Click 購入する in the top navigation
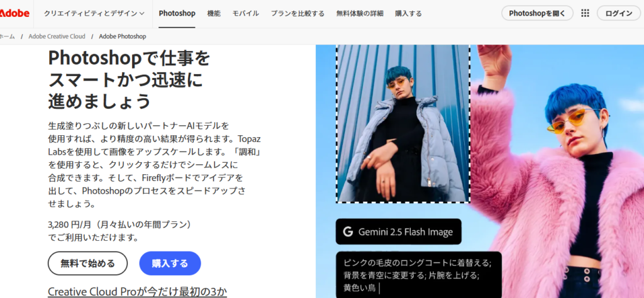 pos(408,14)
